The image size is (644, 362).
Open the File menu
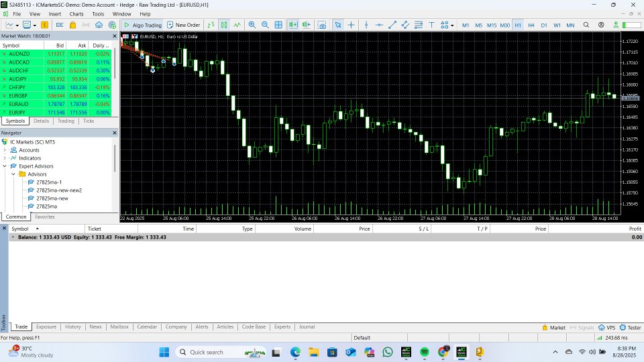pos(17,14)
